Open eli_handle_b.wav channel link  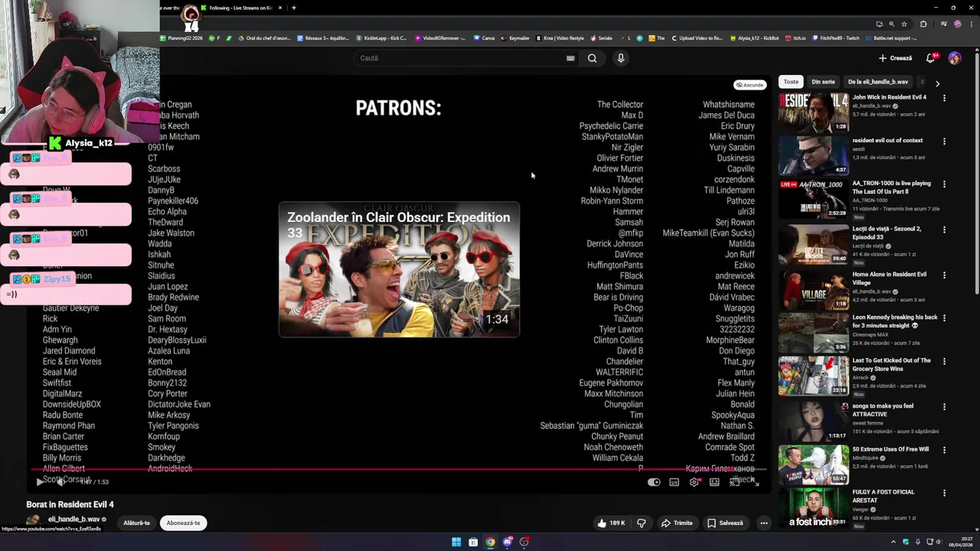[74, 519]
